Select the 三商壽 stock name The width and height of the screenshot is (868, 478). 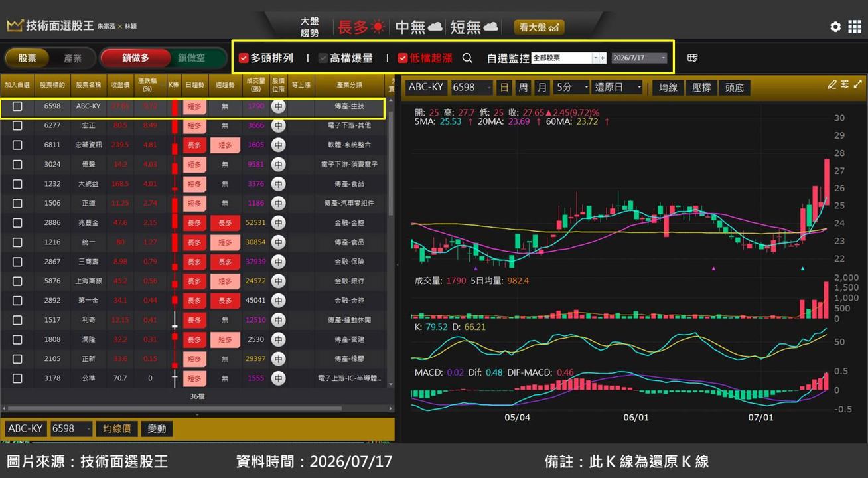[x=88, y=262]
